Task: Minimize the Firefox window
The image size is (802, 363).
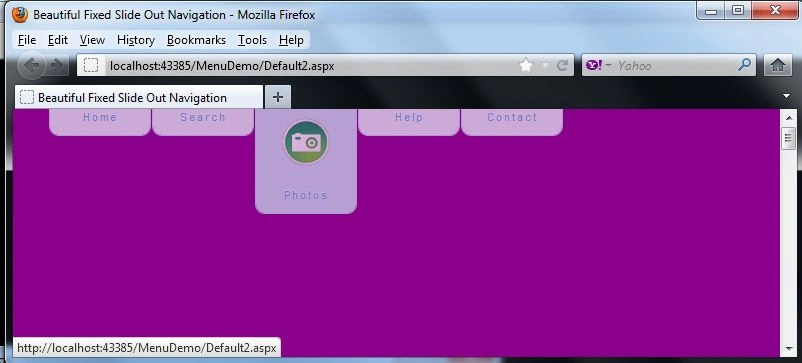Action: 711,10
